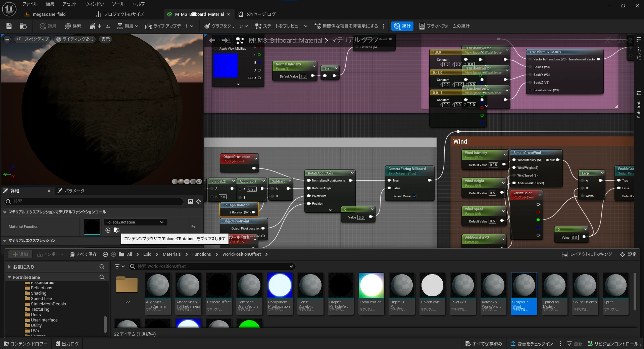Go forward in content browser history
The image size is (644, 349).
point(113,254)
